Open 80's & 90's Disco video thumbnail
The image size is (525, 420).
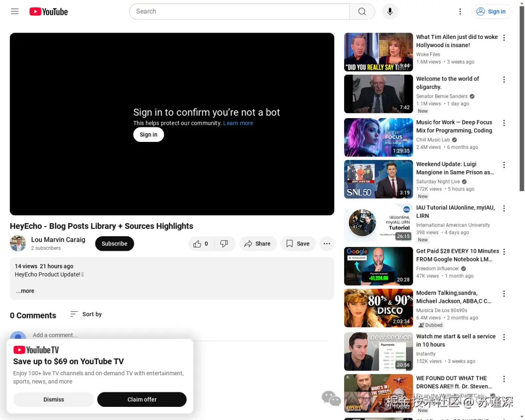pos(378,308)
